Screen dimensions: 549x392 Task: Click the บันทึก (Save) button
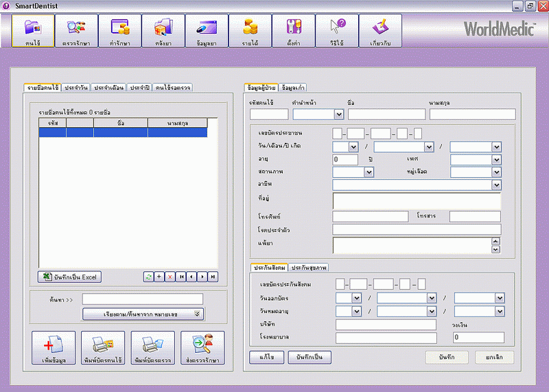[x=447, y=357]
